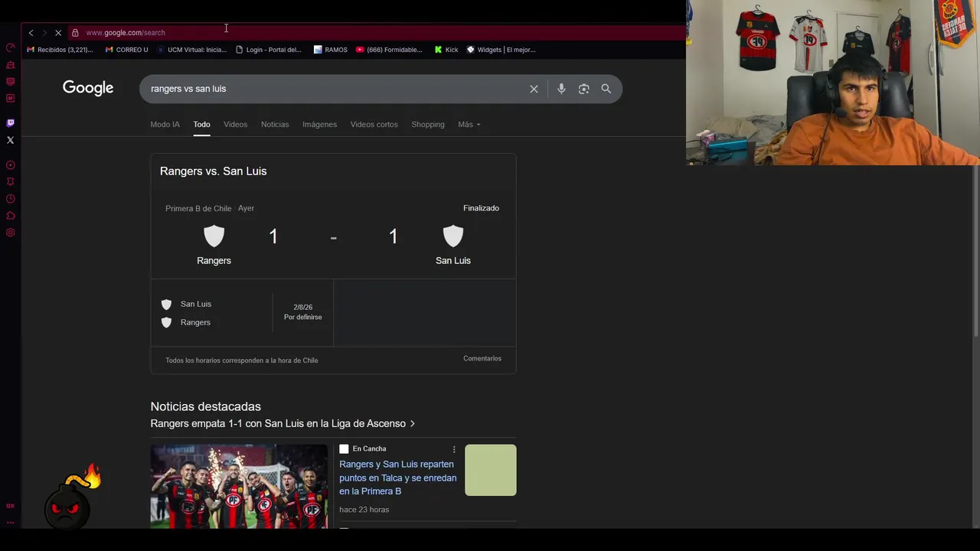The image size is (980, 551).
Task: Click the Rangers team shield in scoreboard
Action: click(x=214, y=236)
